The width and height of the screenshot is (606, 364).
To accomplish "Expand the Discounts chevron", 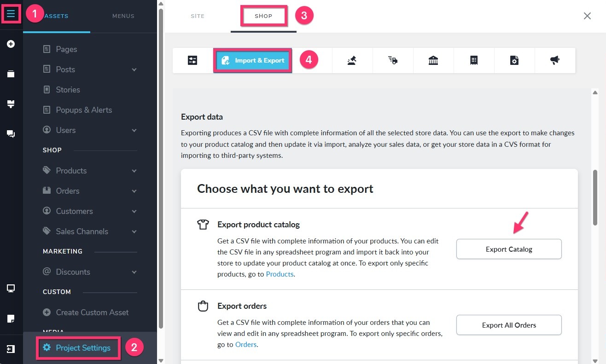I will 134,272.
